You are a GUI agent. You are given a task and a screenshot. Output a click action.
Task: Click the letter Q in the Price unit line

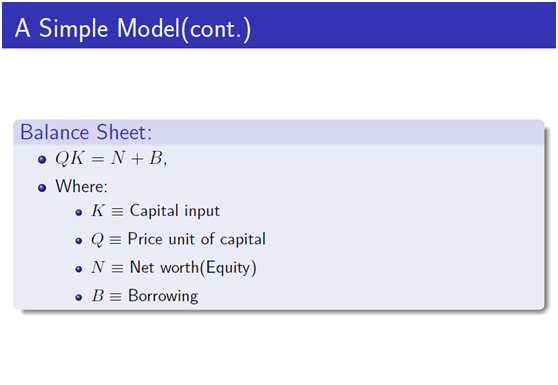point(97,240)
